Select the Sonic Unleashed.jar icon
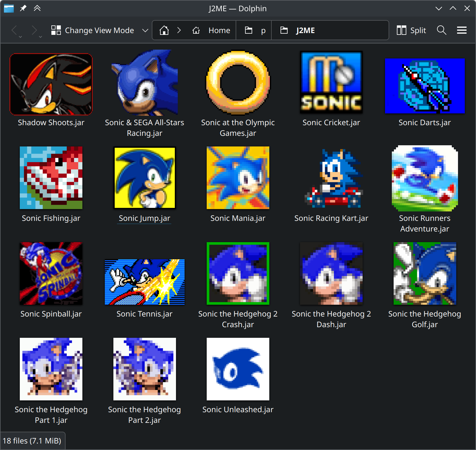The height and width of the screenshot is (450, 476). [x=238, y=369]
